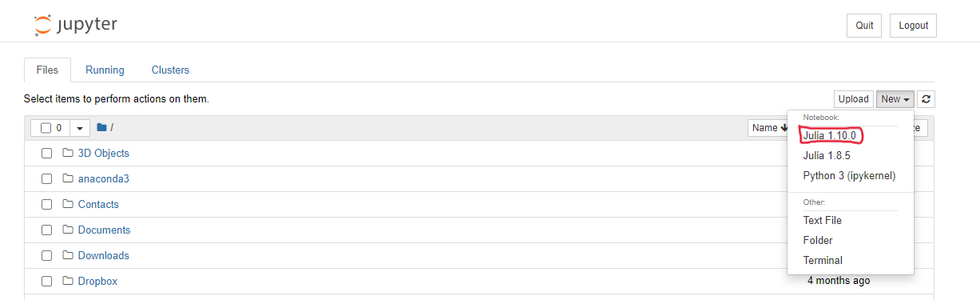
Task: Collapse the New dropdown button
Action: coord(895,99)
